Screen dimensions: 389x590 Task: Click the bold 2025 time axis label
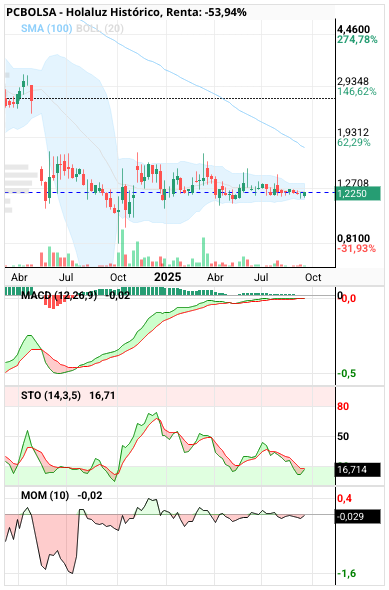click(167, 277)
